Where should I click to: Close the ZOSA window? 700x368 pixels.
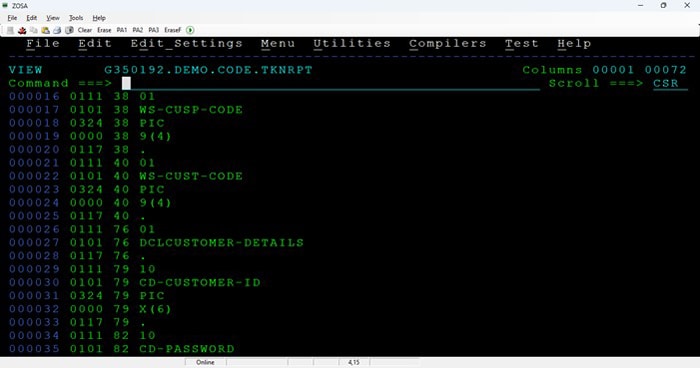point(687,5)
